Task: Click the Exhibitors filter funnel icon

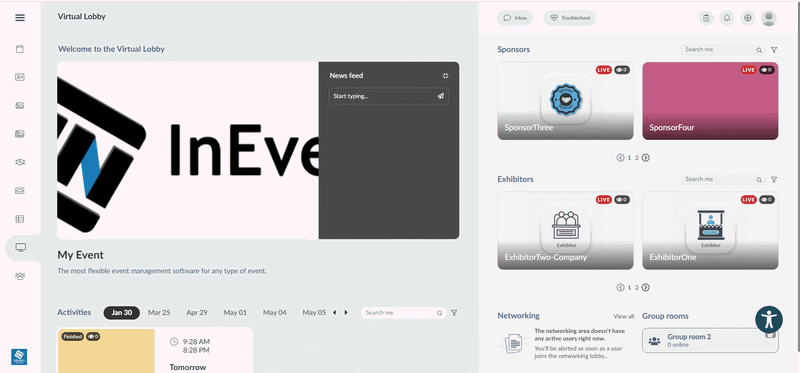Action: click(774, 180)
